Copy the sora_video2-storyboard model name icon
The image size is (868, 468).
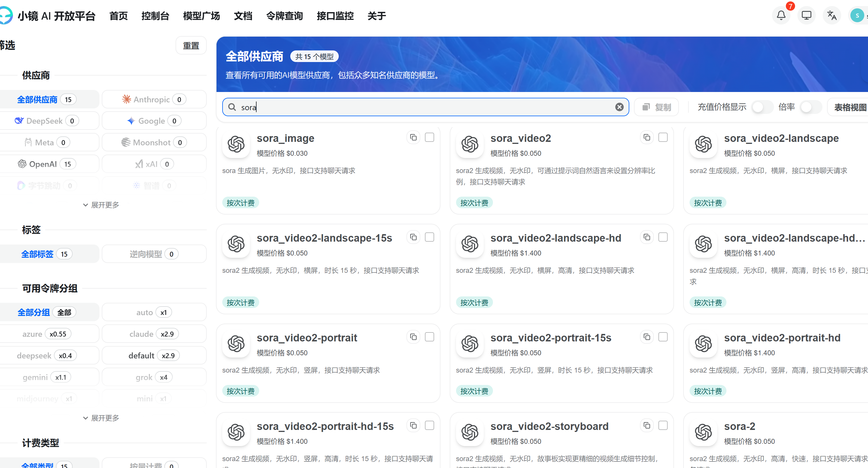(x=647, y=425)
